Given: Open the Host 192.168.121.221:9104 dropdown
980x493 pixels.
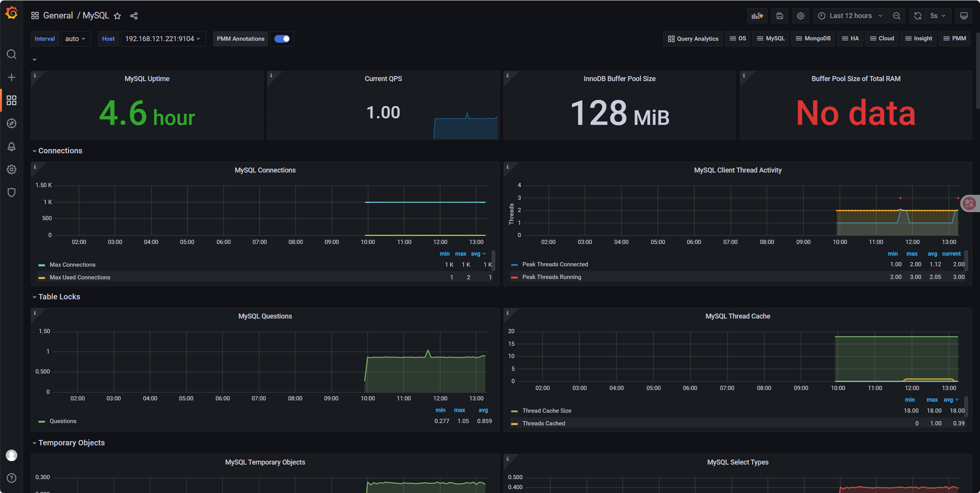Looking at the screenshot, I should (163, 39).
